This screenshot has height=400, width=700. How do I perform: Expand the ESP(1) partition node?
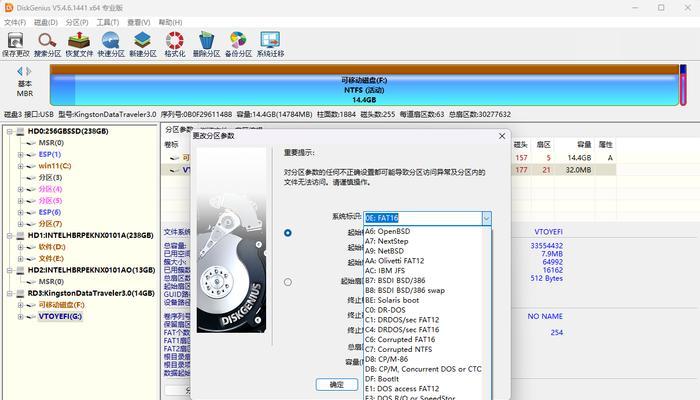pos(20,154)
